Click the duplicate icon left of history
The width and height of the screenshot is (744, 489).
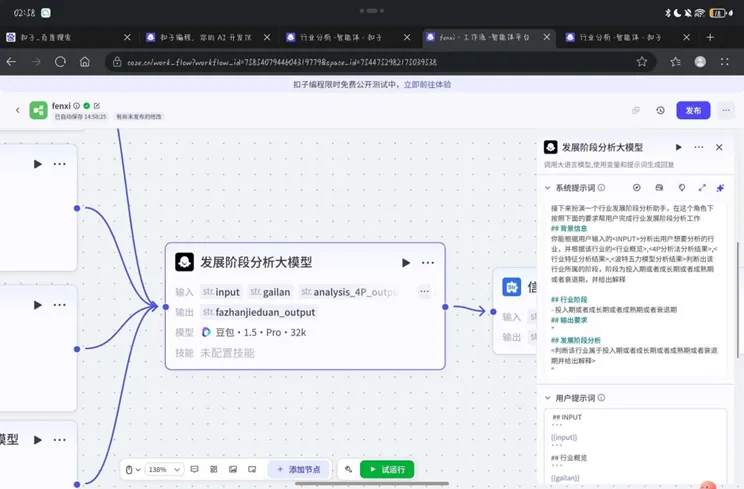(x=636, y=111)
